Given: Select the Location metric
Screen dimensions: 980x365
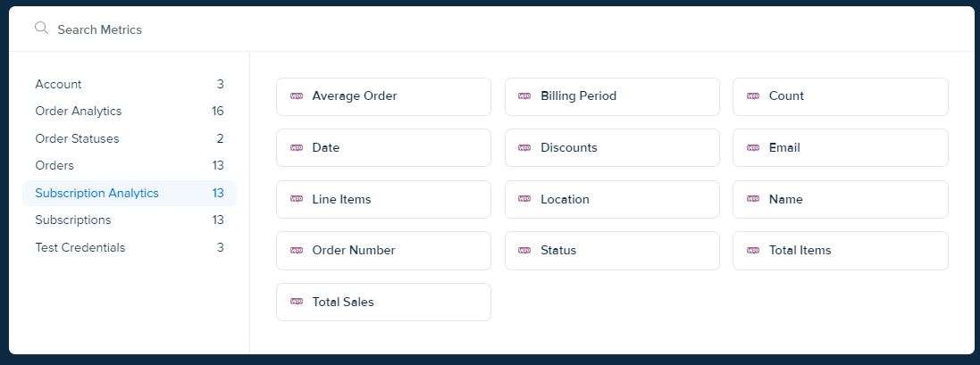Looking at the screenshot, I should coord(612,199).
